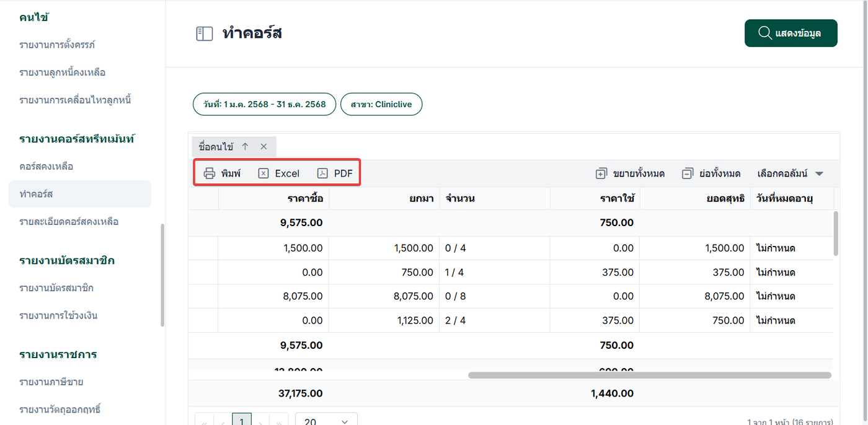Go to page 1 in pagination
This screenshot has height=425, width=868.
click(x=241, y=421)
